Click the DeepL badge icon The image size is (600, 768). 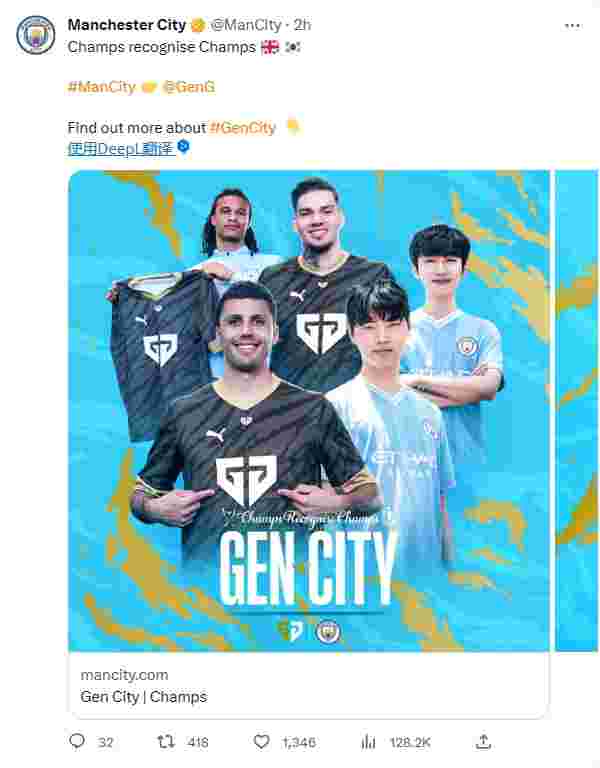[x=183, y=146]
